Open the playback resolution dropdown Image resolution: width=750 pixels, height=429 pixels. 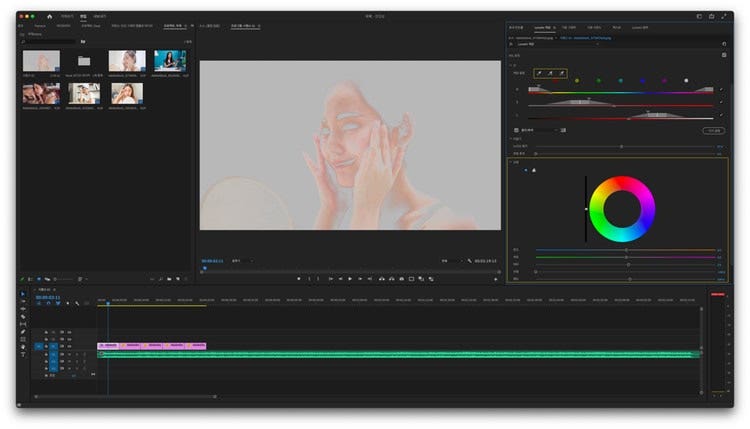coord(452,261)
